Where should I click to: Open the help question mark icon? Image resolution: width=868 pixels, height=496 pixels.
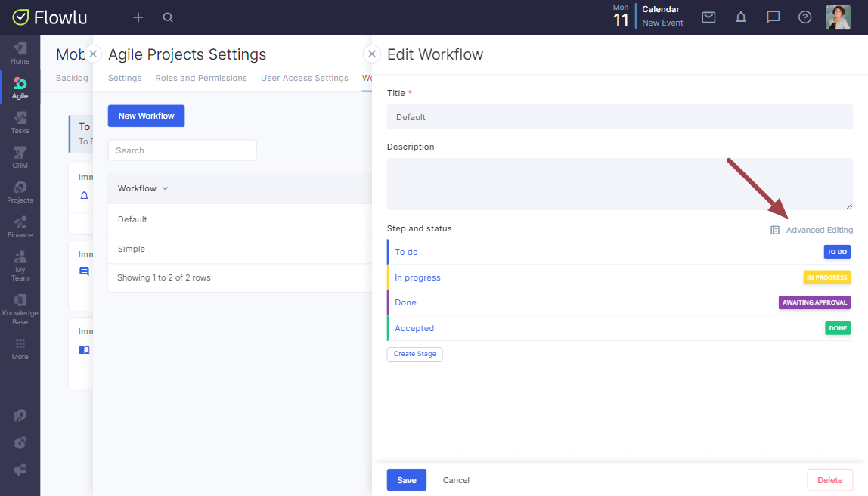pos(805,17)
